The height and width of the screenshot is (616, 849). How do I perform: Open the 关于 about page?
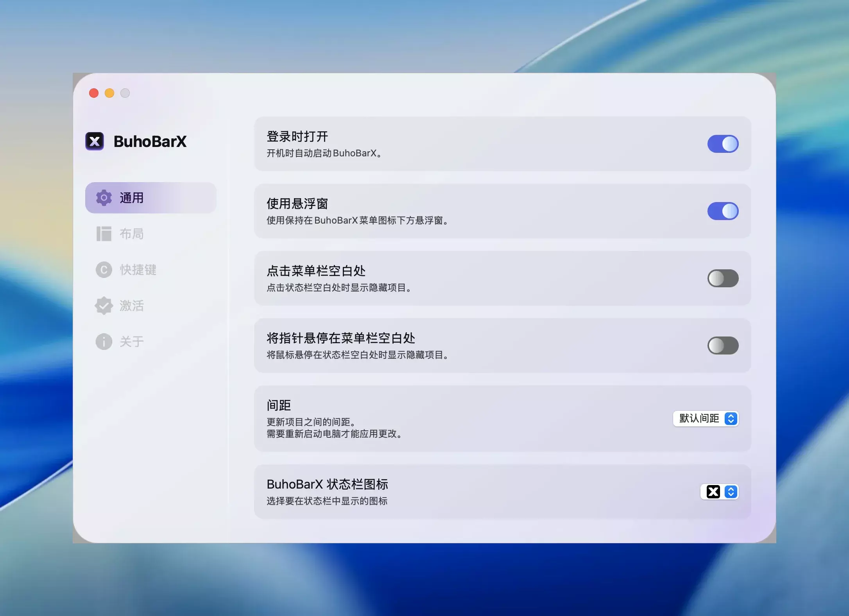point(131,342)
